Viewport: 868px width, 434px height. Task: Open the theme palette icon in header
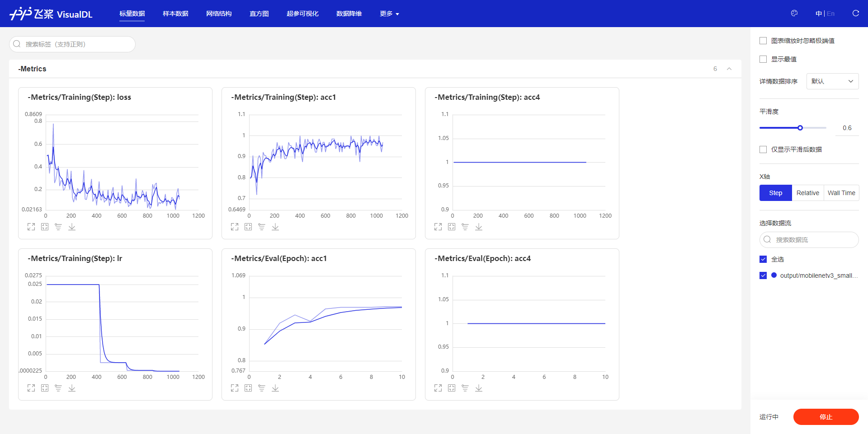click(x=794, y=14)
